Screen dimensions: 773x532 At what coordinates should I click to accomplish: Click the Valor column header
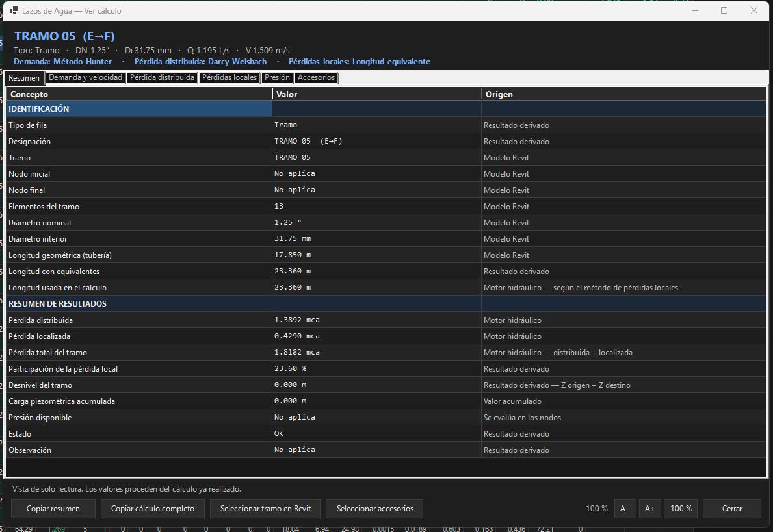pos(377,94)
